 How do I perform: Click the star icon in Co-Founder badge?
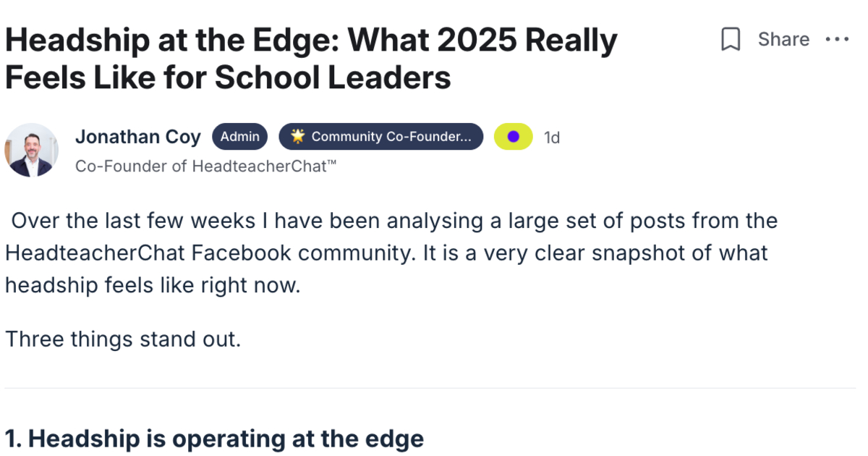(297, 136)
